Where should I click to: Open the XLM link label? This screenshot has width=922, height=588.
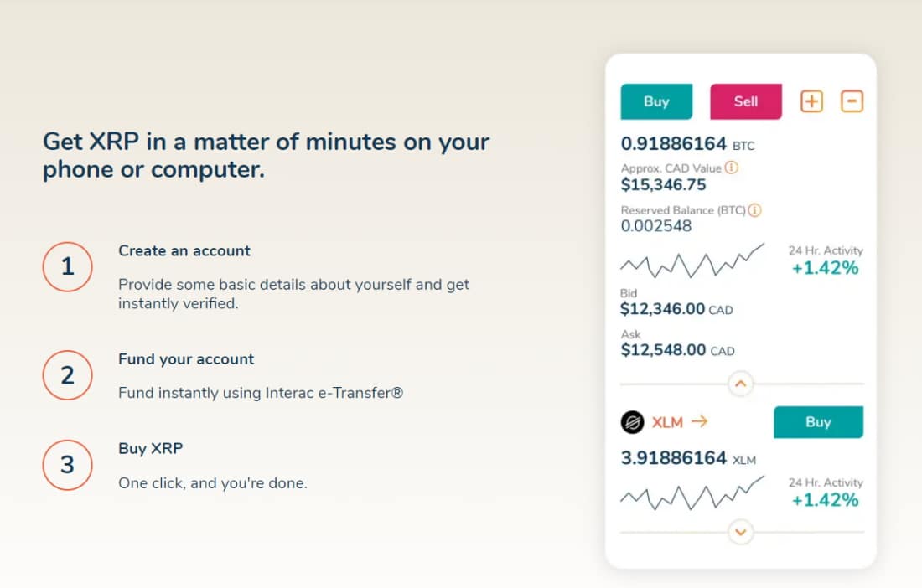coord(667,422)
